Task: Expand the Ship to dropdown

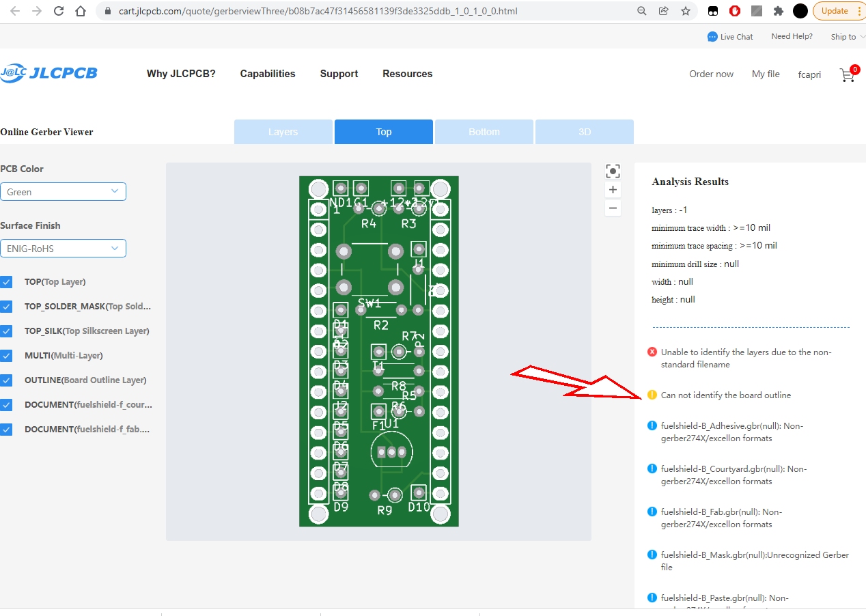Action: tap(848, 37)
